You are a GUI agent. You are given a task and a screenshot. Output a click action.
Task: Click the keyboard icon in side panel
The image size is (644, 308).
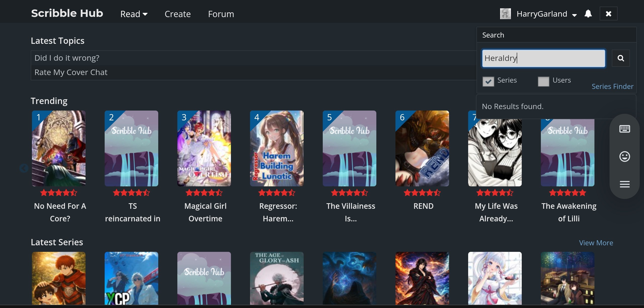[624, 129]
